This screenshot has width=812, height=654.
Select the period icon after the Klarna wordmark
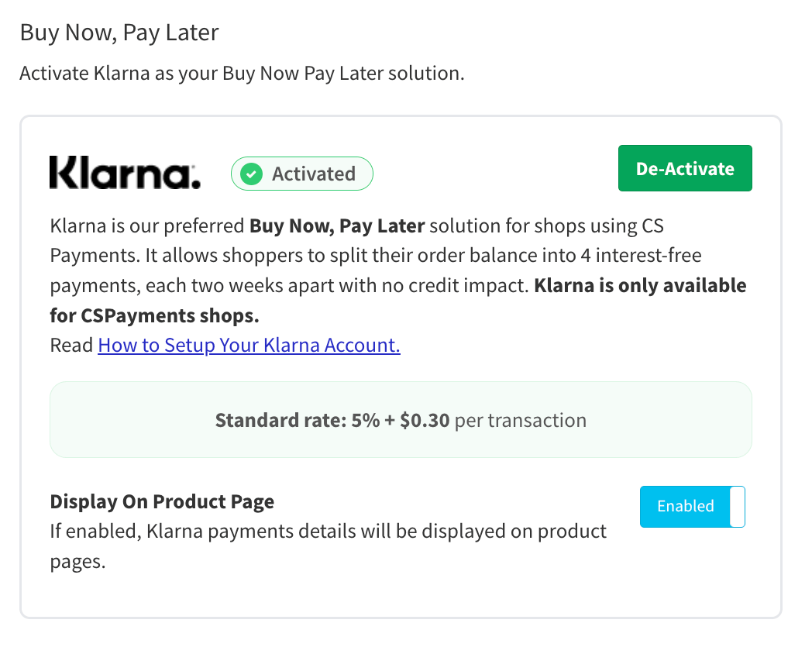tap(194, 184)
